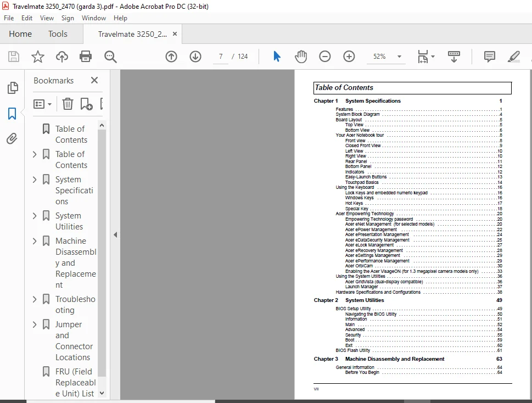Open bookmarks options list dropdown

[42, 104]
